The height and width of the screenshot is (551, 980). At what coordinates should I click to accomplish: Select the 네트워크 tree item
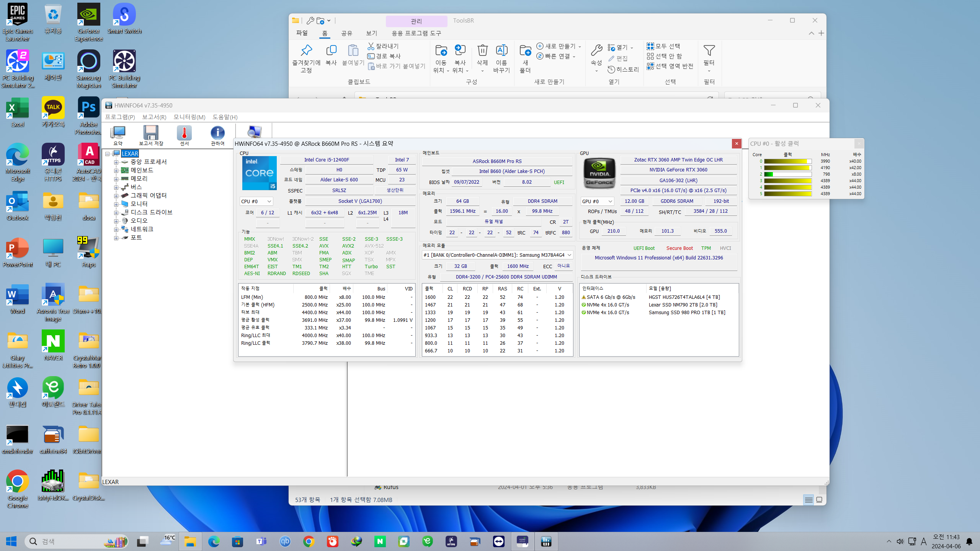pyautogui.click(x=142, y=229)
